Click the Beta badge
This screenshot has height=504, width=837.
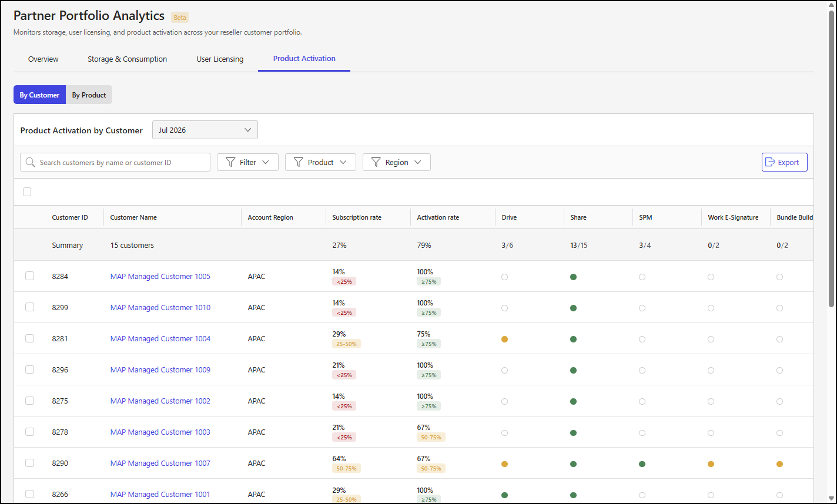(x=180, y=18)
